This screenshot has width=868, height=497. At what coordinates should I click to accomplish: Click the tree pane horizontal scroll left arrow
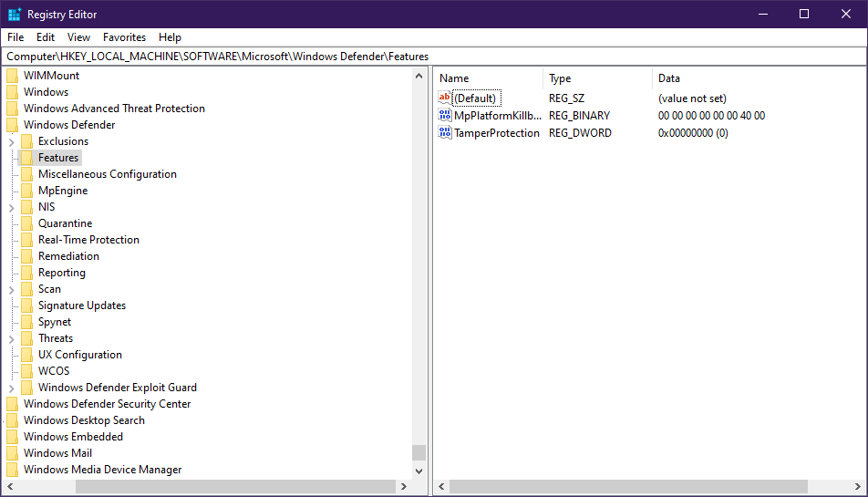point(10,486)
